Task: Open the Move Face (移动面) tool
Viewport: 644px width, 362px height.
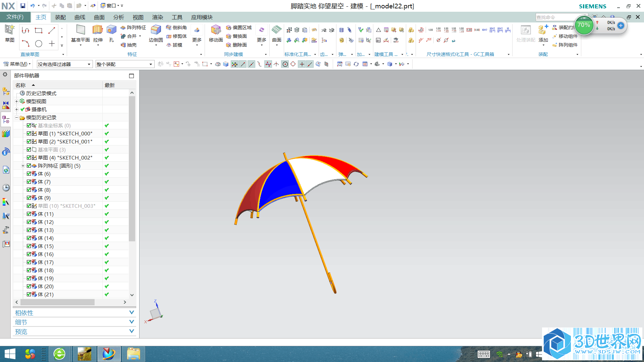Action: pos(216,34)
